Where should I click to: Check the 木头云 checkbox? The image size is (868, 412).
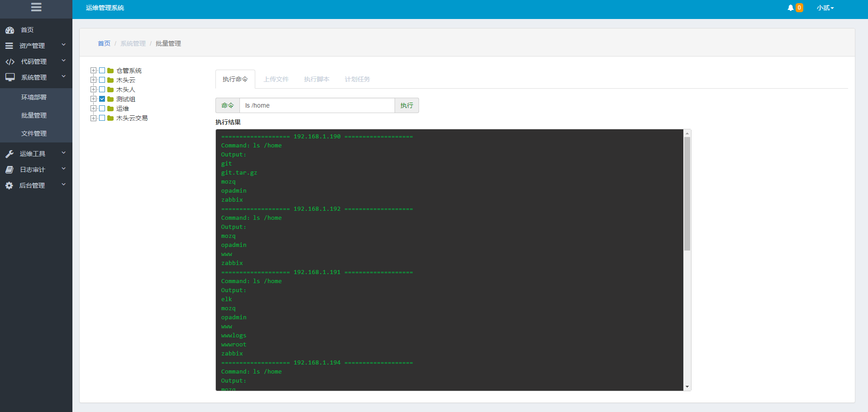(x=102, y=80)
